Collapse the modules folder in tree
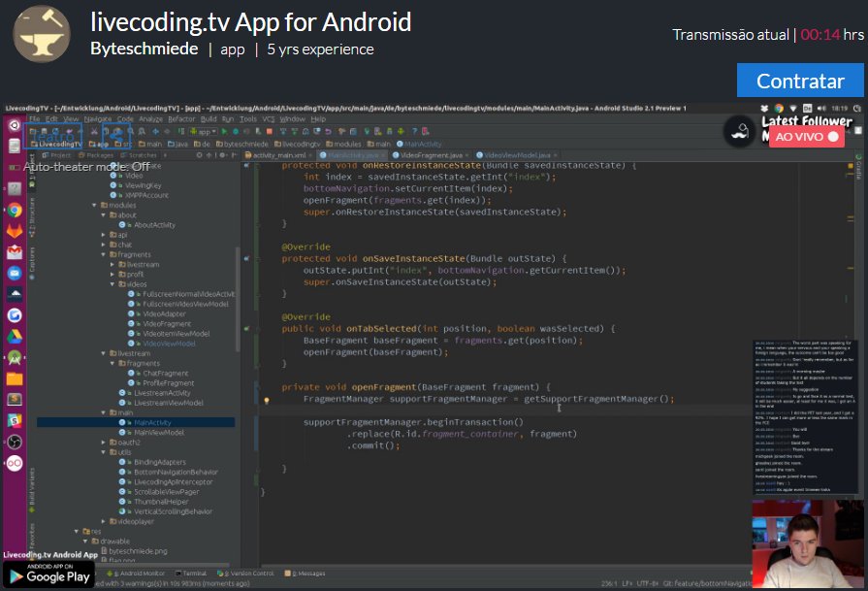This screenshot has width=868, height=591. pyautogui.click(x=95, y=205)
